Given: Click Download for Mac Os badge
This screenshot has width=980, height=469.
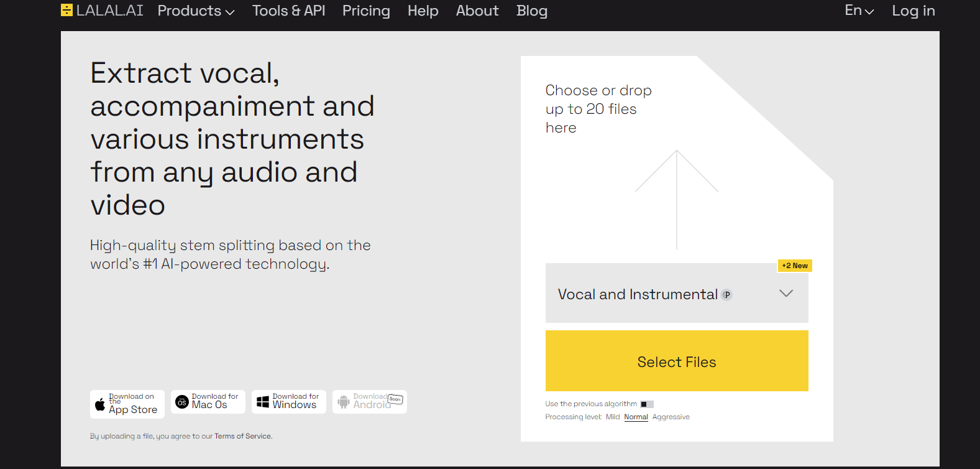Looking at the screenshot, I should [208, 402].
